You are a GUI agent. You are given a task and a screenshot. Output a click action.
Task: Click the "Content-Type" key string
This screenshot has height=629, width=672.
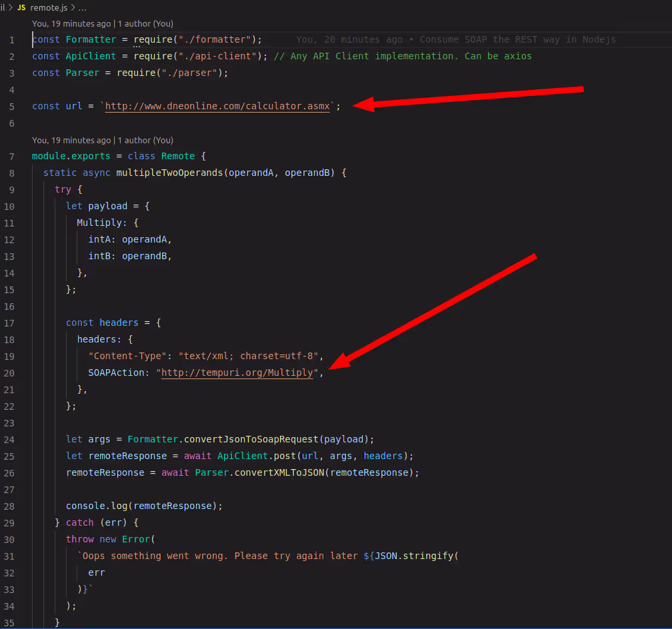[127, 356]
